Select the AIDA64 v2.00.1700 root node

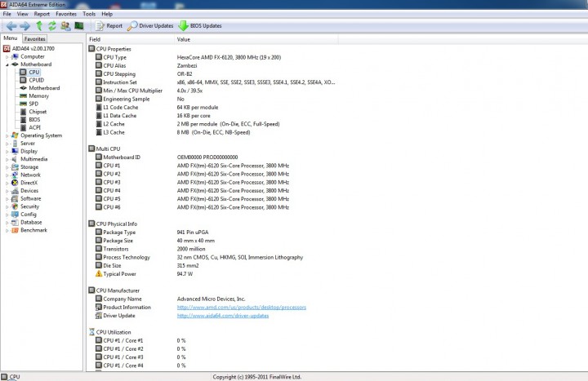click(29, 48)
